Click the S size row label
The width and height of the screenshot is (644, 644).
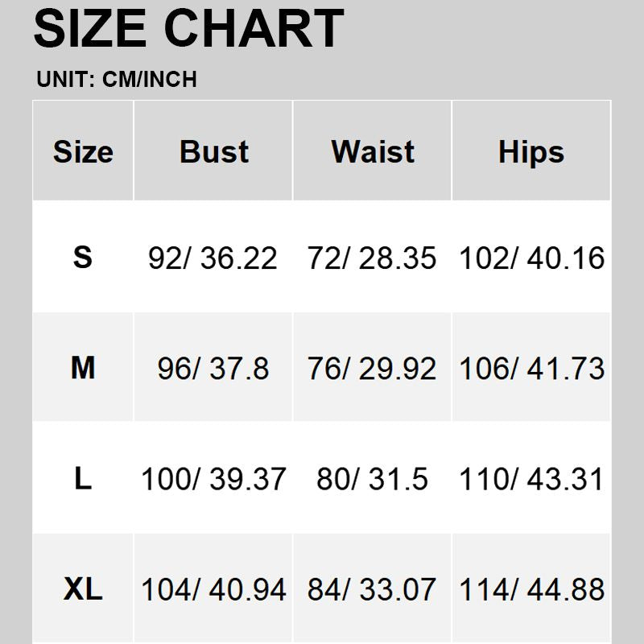coord(83,258)
